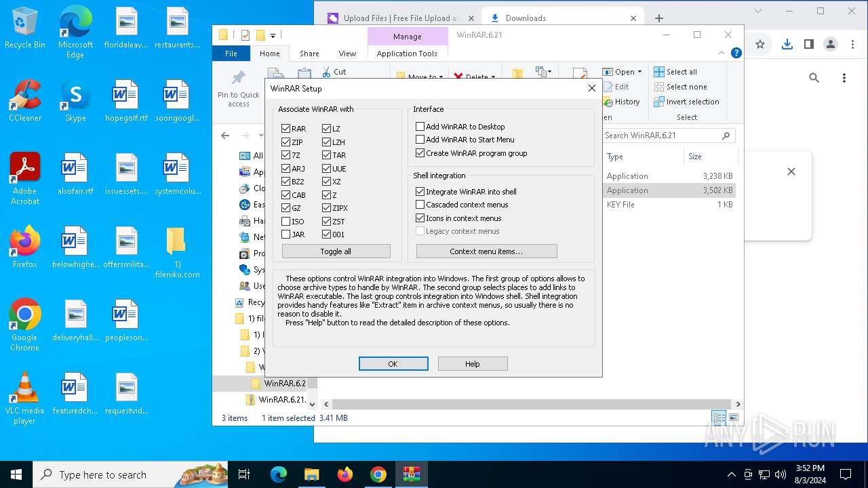Enable Cascaded context menus
The width and height of the screenshot is (868, 488).
coord(420,205)
